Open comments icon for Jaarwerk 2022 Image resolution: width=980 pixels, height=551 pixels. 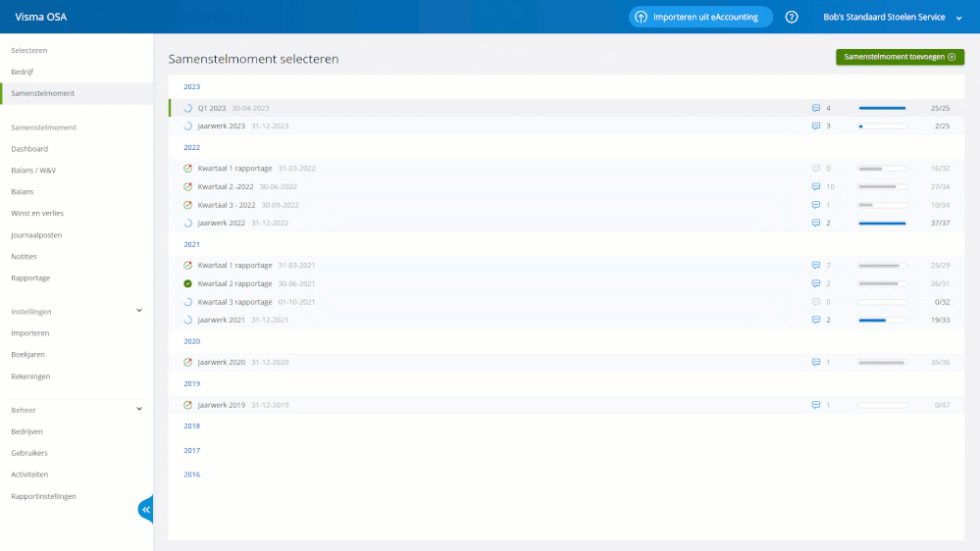pyautogui.click(x=815, y=223)
